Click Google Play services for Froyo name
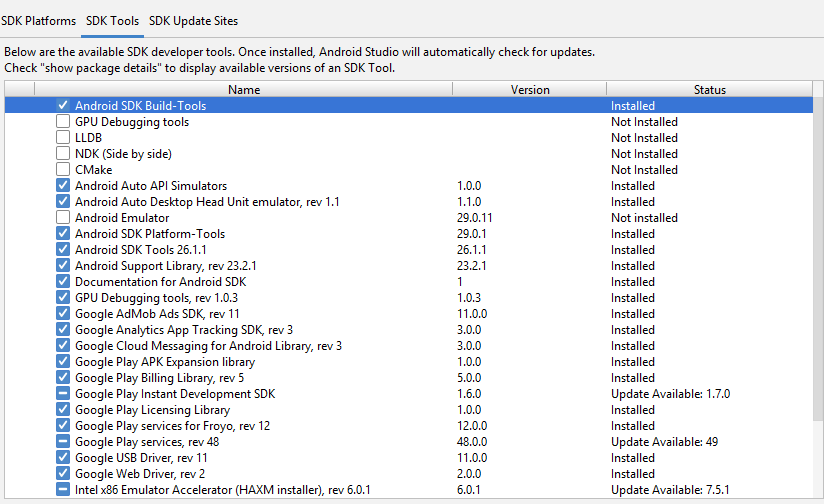The height and width of the screenshot is (504, 824). pos(172,426)
